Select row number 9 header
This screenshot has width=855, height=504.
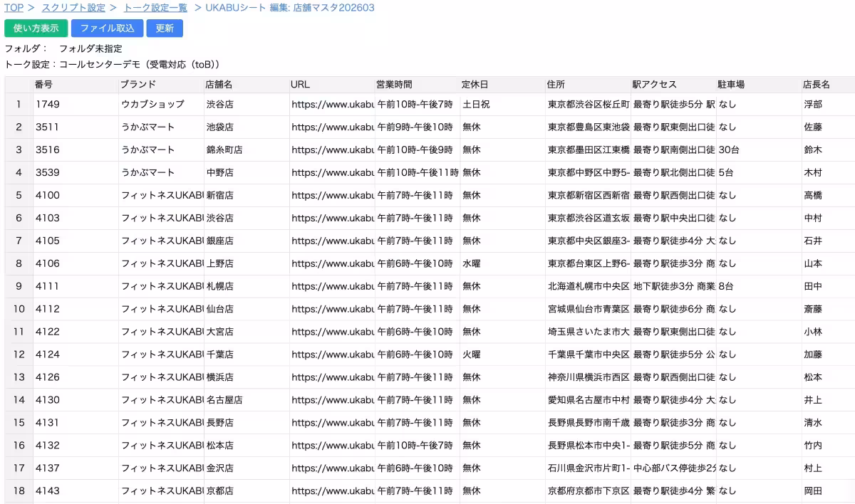[19, 286]
